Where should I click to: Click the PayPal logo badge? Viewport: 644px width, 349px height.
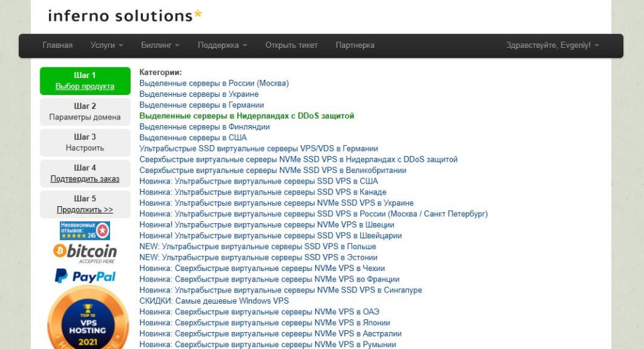coord(85,276)
